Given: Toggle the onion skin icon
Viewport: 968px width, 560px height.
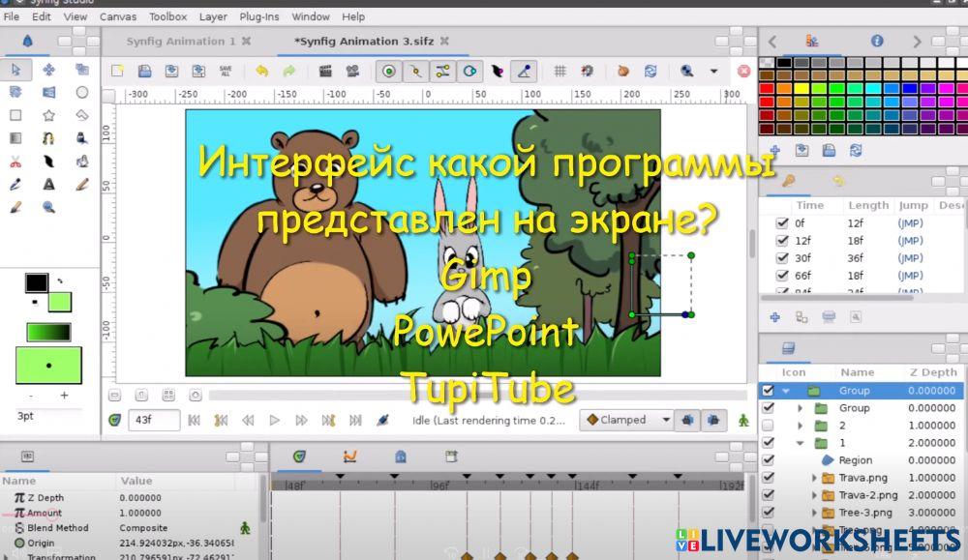Looking at the screenshot, I should (x=622, y=71).
